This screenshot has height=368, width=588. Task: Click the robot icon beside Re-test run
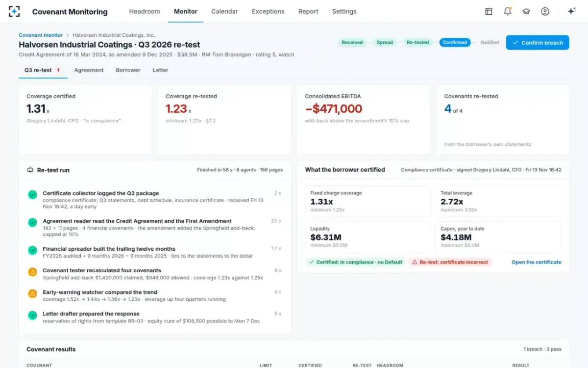[x=30, y=170]
